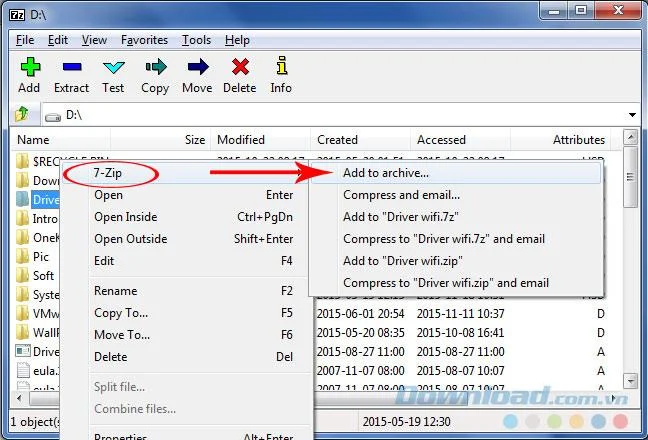Screen dimensions: 648x440
Task: Click the vertical scrollbar thumb
Action: 630,176
